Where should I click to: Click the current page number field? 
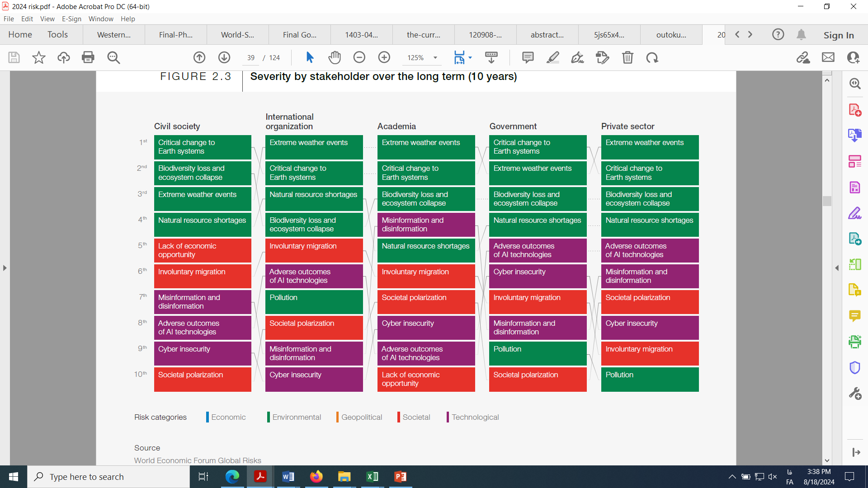(251, 58)
